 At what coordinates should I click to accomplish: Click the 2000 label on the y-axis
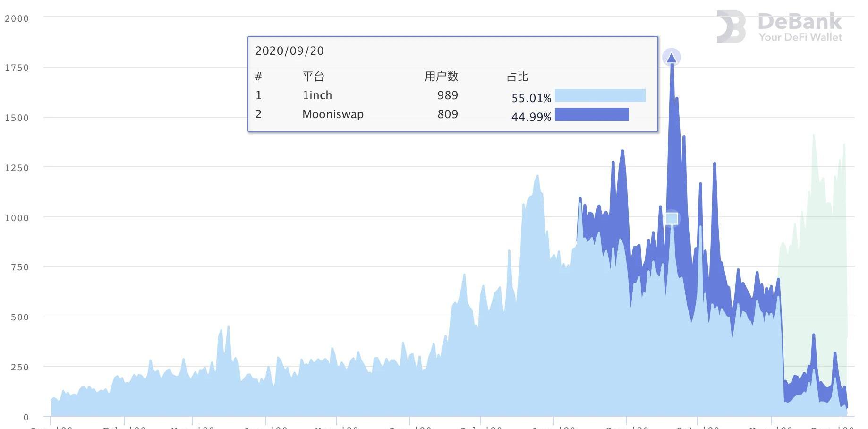(17, 19)
